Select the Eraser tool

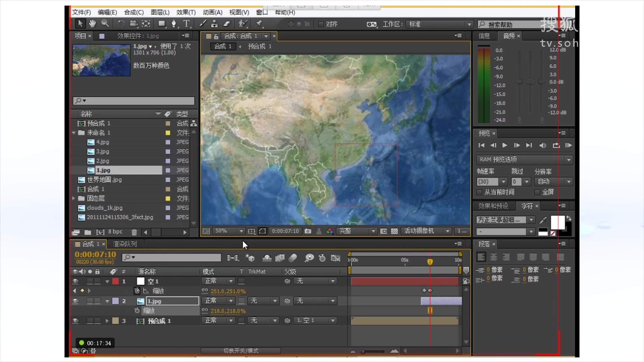click(227, 23)
